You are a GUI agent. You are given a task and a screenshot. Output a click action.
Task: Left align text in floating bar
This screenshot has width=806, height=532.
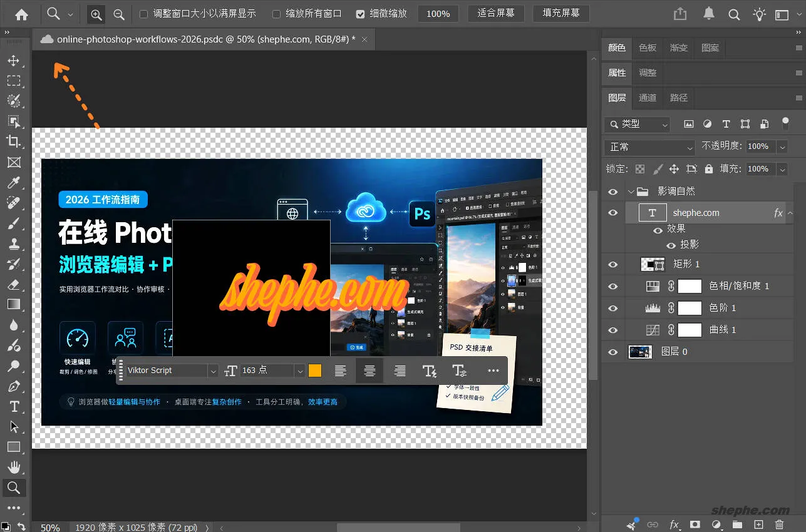click(x=340, y=371)
